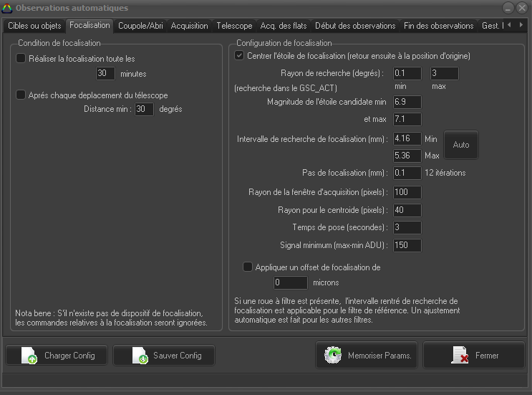Switch to the Coupole/Abri tab
532x395 pixels.
coord(140,26)
